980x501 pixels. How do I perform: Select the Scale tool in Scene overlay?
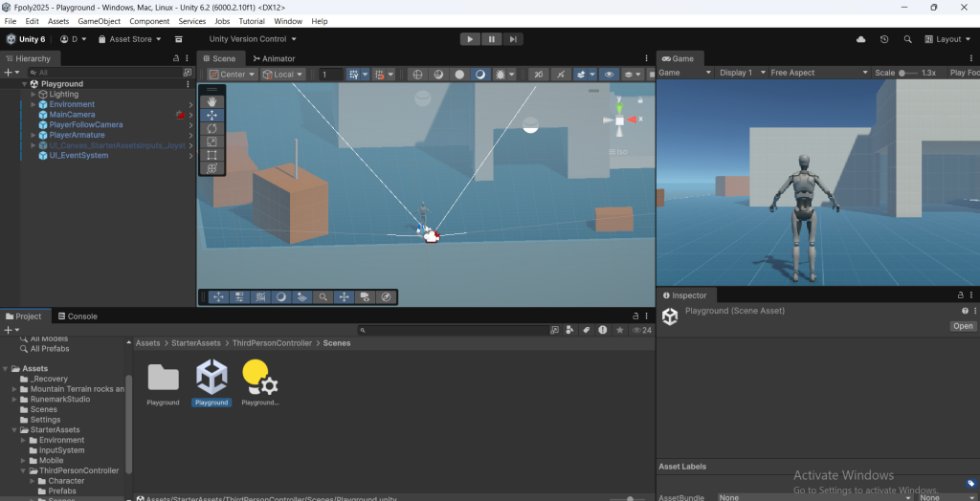pos(212,142)
